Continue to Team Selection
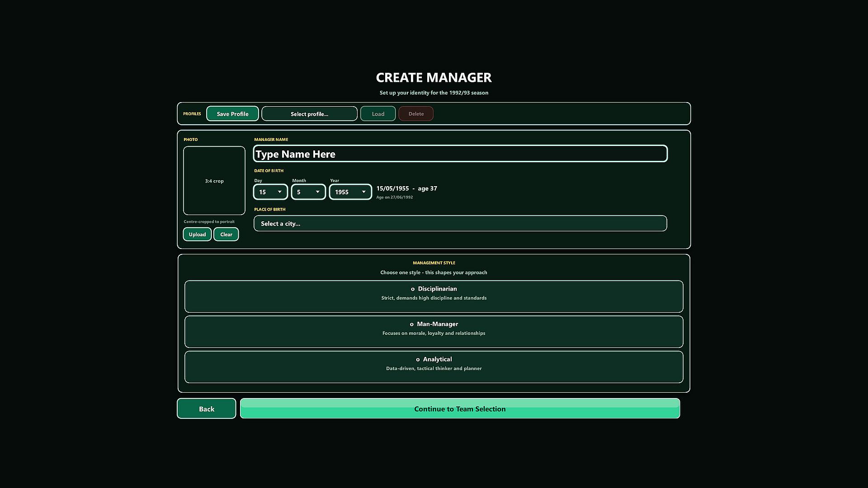 point(460,408)
